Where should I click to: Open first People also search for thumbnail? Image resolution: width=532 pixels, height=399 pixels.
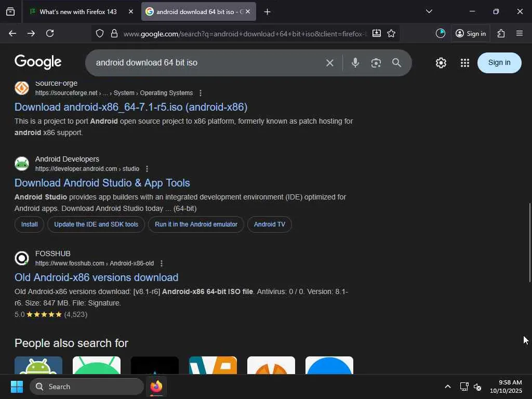38,365
